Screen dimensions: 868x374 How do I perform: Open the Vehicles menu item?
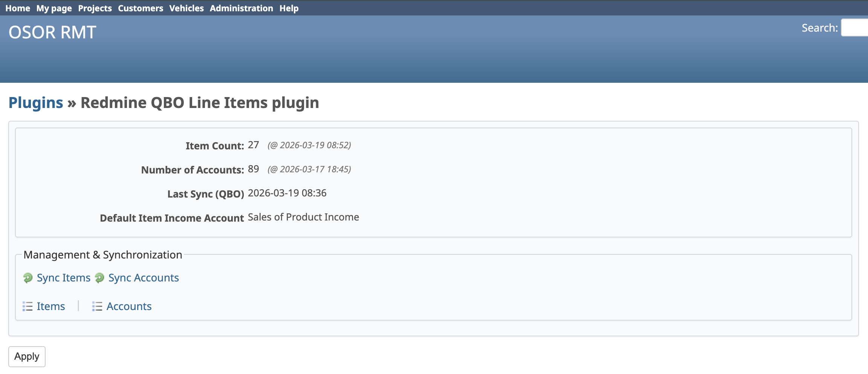click(x=186, y=8)
